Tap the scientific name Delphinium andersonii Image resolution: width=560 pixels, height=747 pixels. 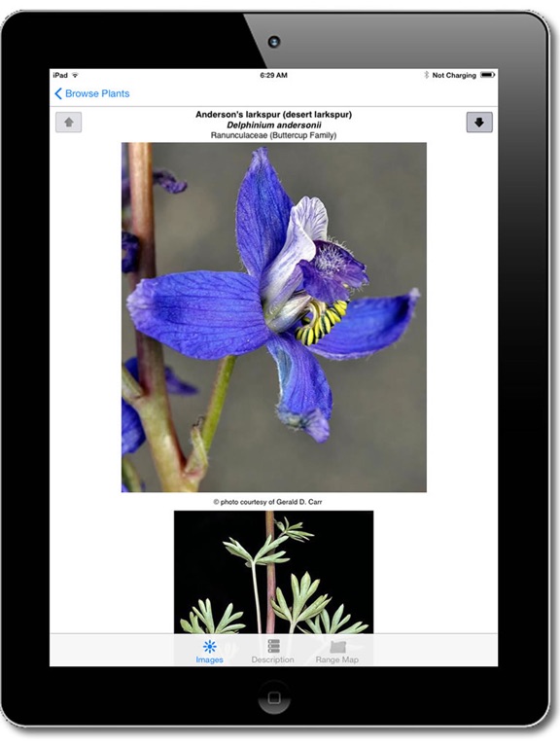click(x=274, y=125)
